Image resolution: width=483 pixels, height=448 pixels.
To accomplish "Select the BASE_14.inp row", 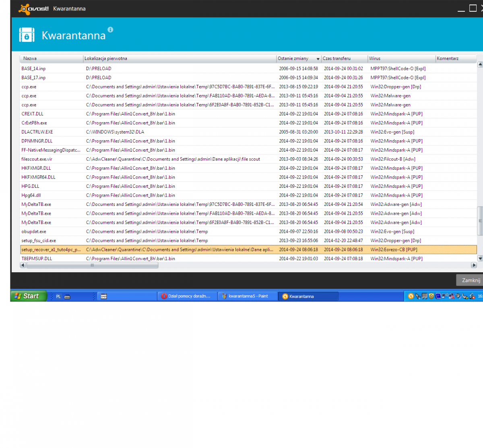I will click(248, 69).
